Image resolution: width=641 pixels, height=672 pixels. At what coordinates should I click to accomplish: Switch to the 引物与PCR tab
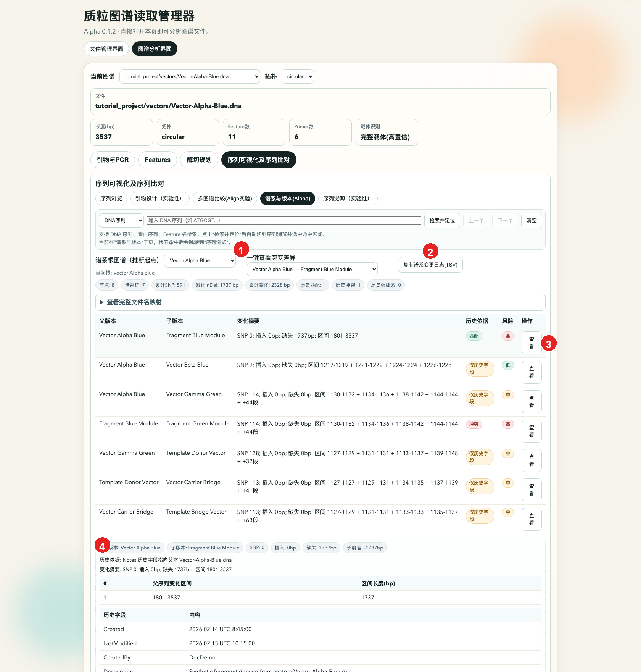[113, 160]
